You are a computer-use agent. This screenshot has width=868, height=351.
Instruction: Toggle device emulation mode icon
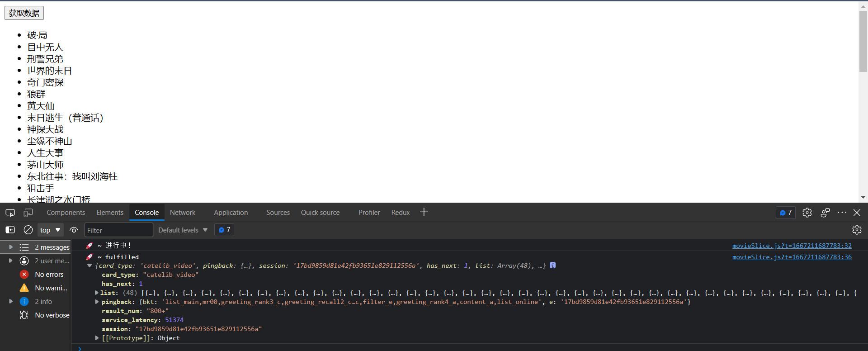(x=28, y=213)
